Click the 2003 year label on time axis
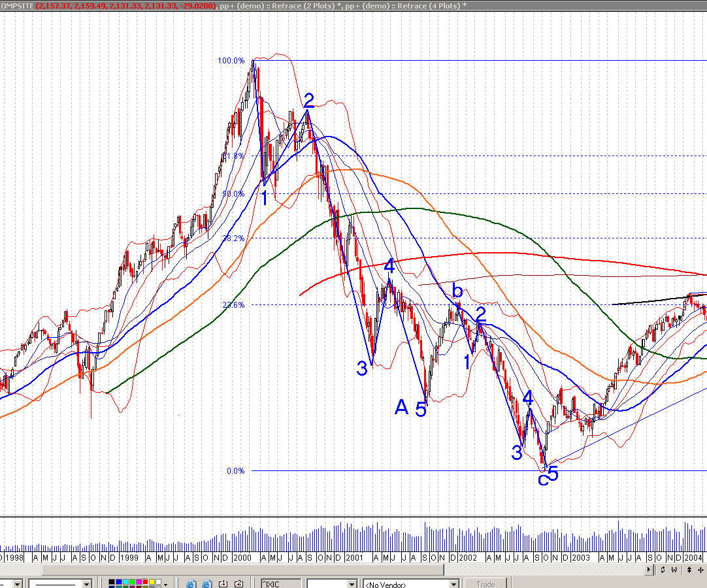 [581, 558]
